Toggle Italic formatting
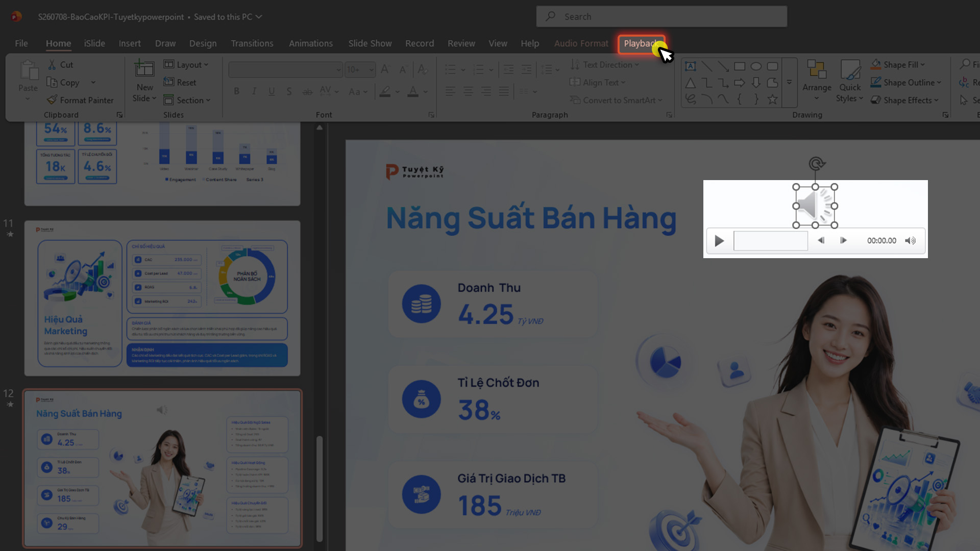 pos(254,91)
